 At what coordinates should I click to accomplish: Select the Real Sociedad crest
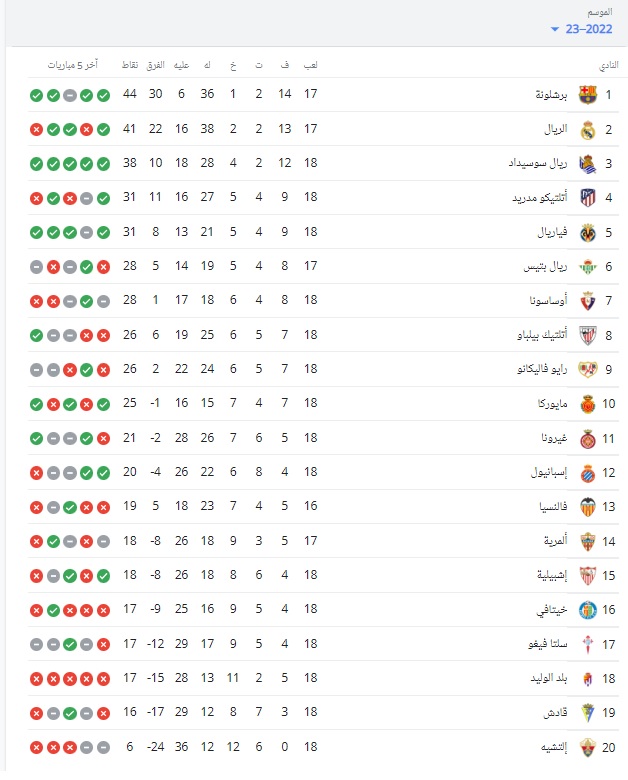(x=588, y=164)
